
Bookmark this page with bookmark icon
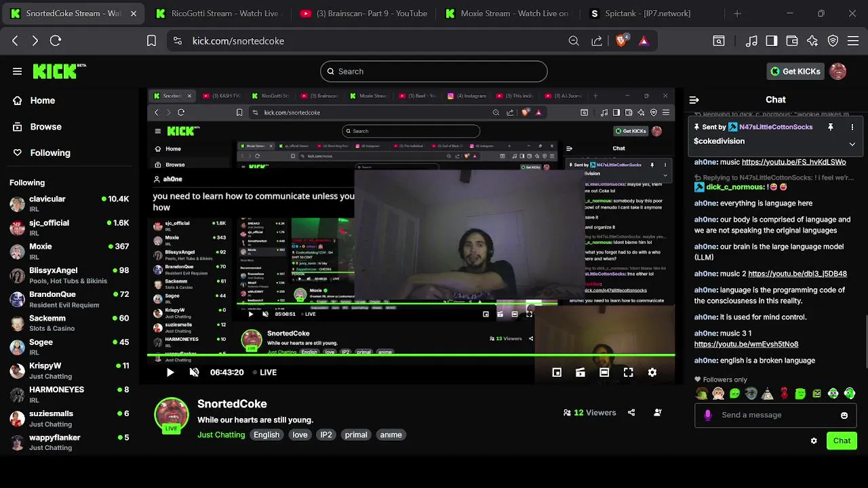(152, 41)
